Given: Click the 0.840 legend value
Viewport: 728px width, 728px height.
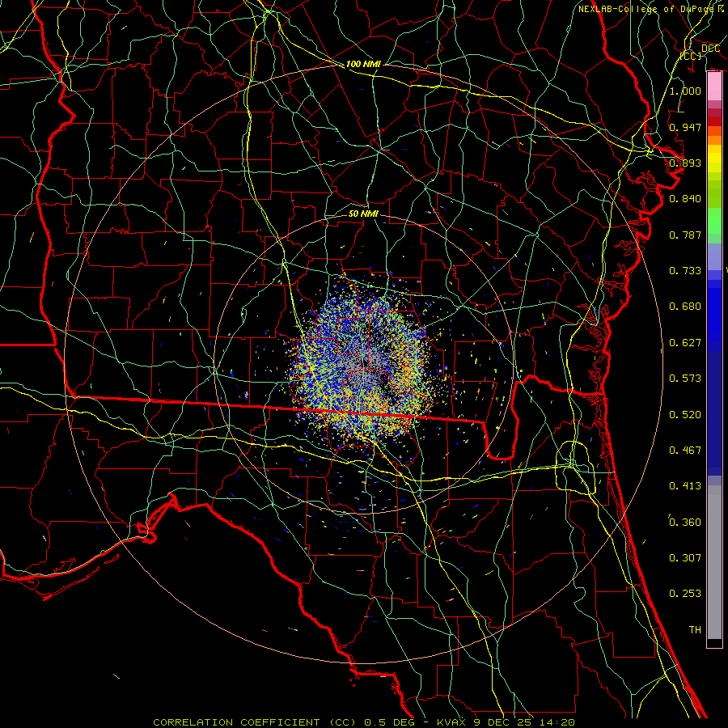Looking at the screenshot, I should pos(685,199).
